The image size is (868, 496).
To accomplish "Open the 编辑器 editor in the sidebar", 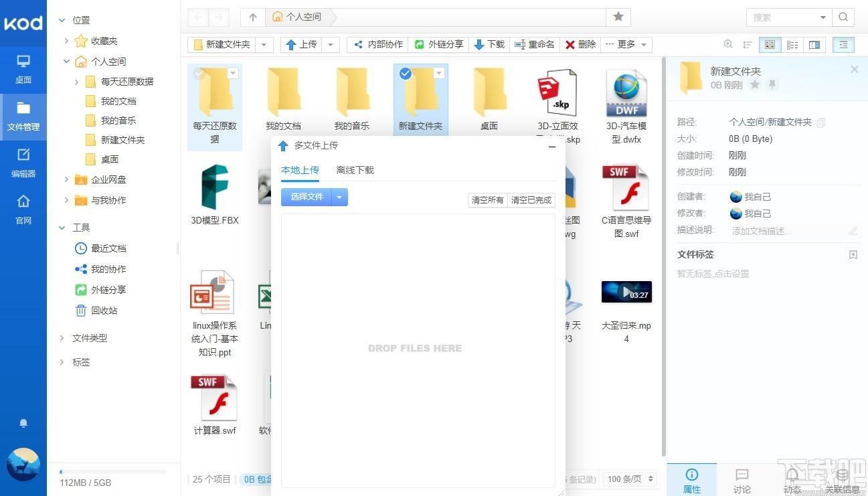I will pyautogui.click(x=23, y=163).
